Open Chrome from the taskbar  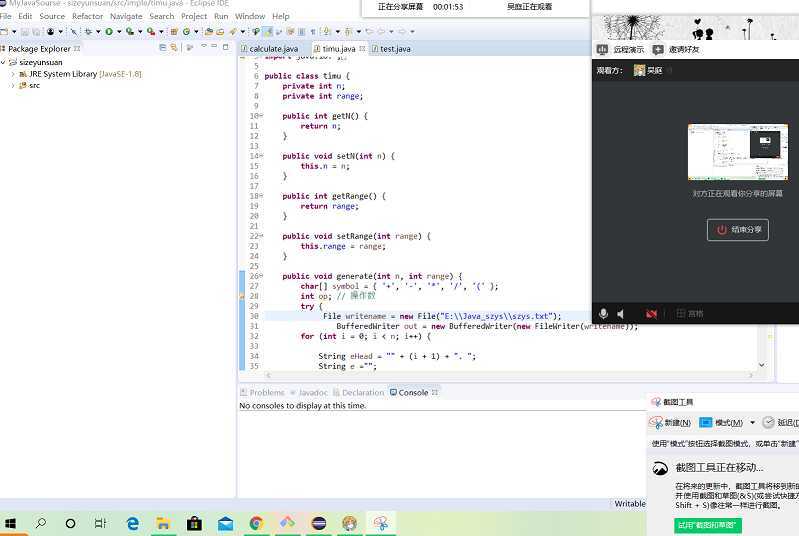256,523
